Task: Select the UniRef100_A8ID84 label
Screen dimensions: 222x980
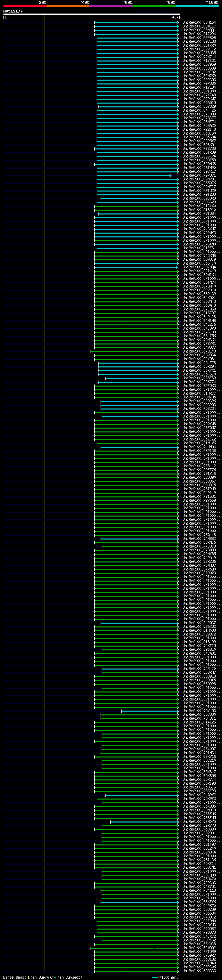Action: pyautogui.click(x=199, y=214)
